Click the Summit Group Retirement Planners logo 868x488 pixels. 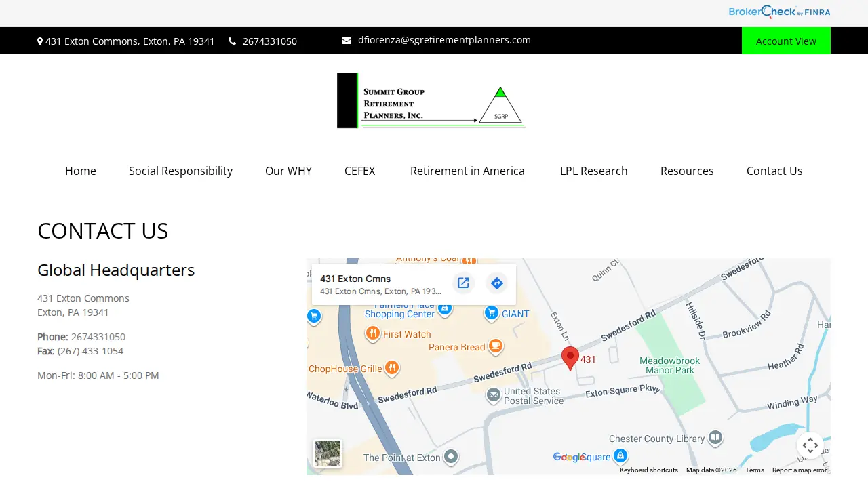tap(431, 100)
